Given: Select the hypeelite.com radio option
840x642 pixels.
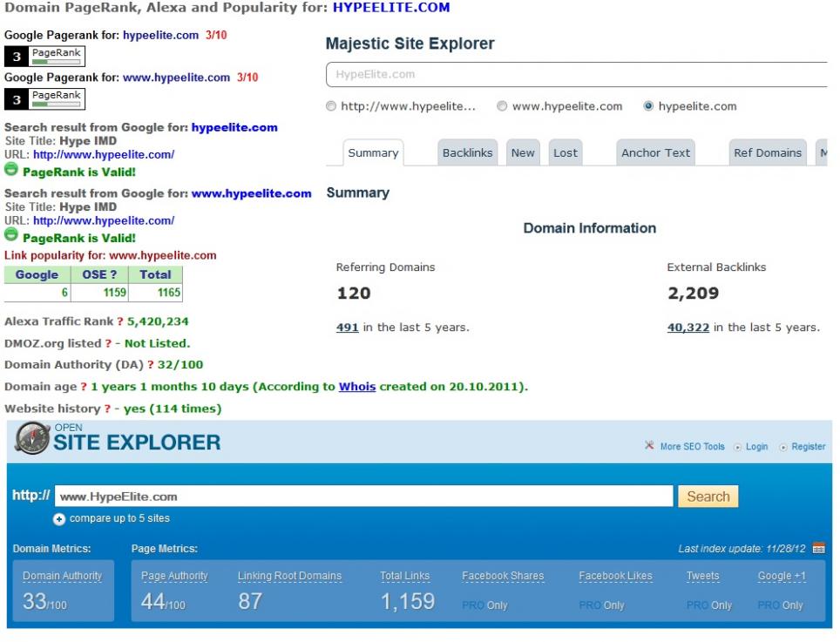Looking at the screenshot, I should (x=648, y=106).
